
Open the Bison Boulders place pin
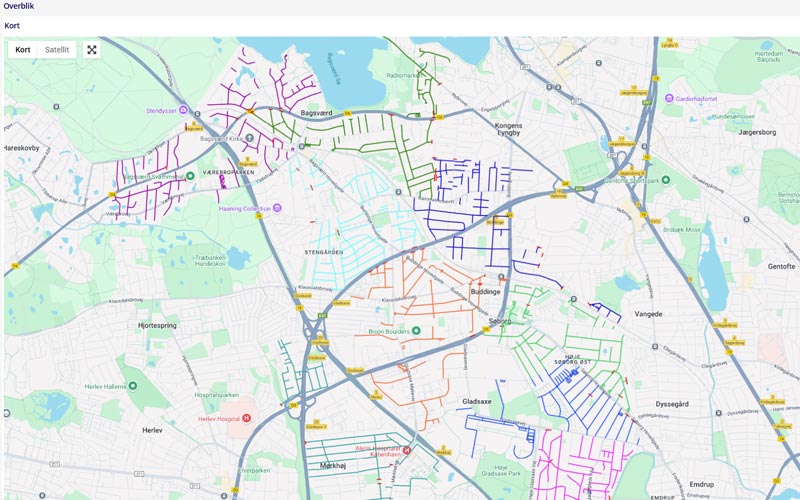tap(416, 330)
